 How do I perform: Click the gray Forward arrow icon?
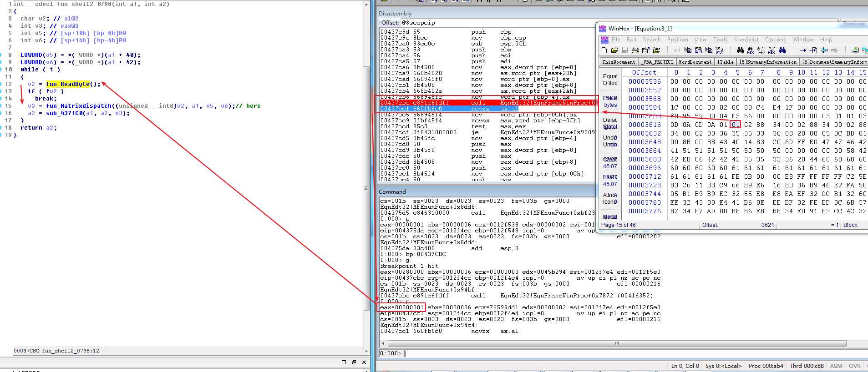pos(834,50)
